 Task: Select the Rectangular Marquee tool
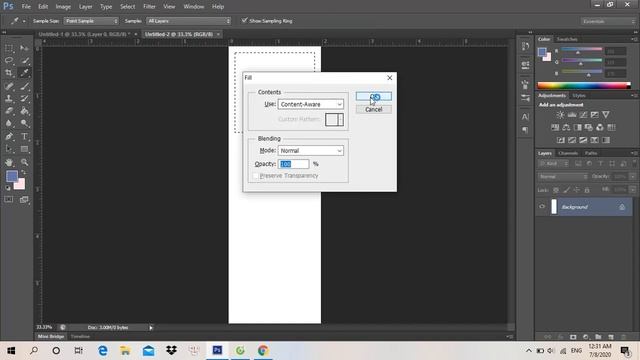tap(9, 48)
